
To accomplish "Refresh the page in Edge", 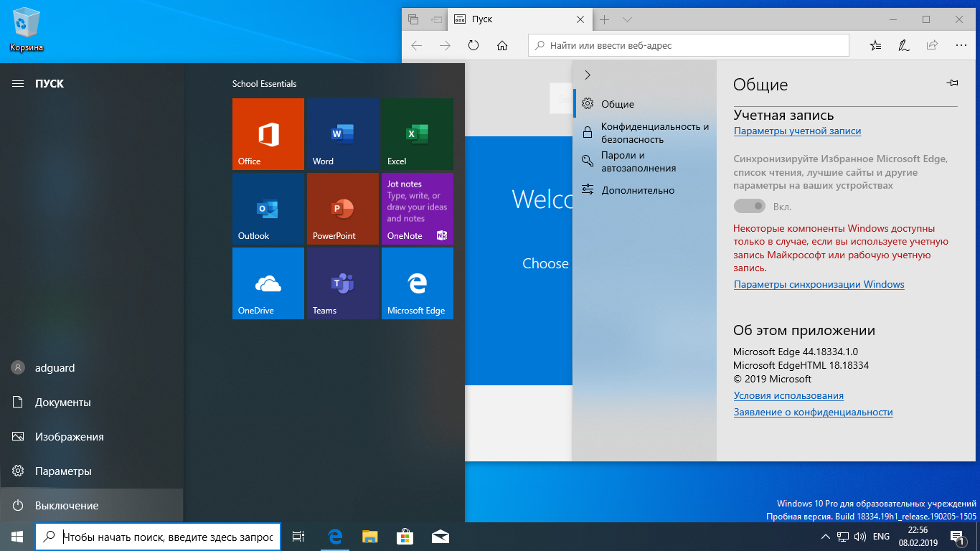I will tap(473, 45).
